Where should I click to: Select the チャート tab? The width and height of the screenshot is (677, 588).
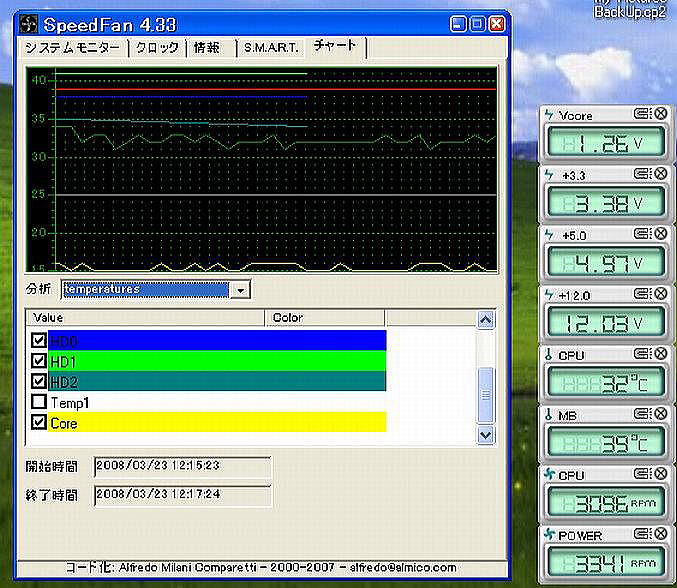[335, 46]
